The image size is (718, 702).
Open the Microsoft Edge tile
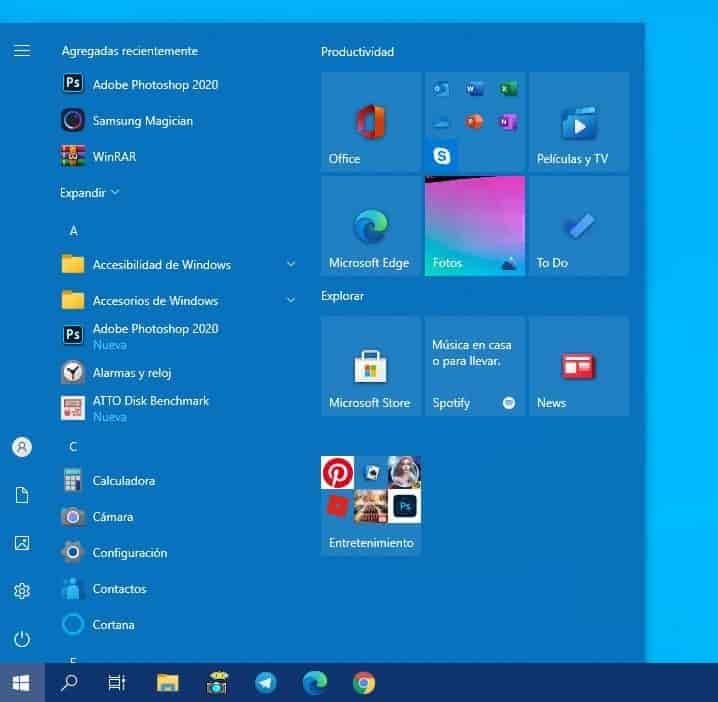(371, 226)
